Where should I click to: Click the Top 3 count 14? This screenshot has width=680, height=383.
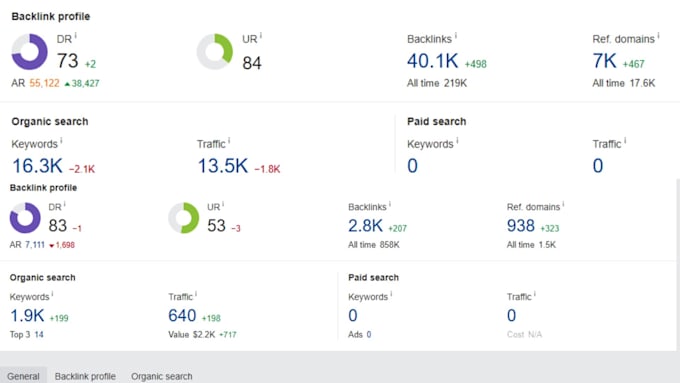click(39, 334)
